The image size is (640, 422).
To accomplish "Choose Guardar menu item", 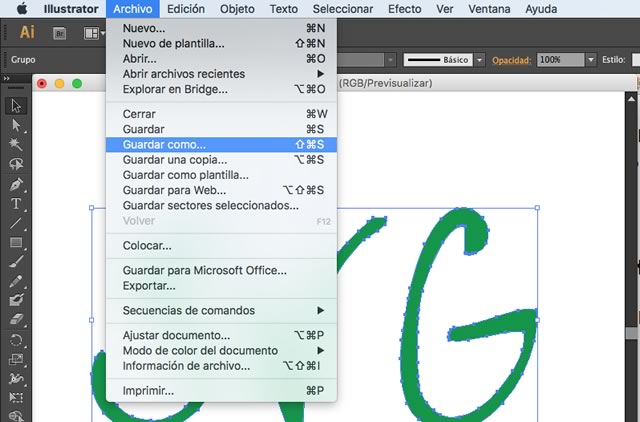I will point(221,129).
